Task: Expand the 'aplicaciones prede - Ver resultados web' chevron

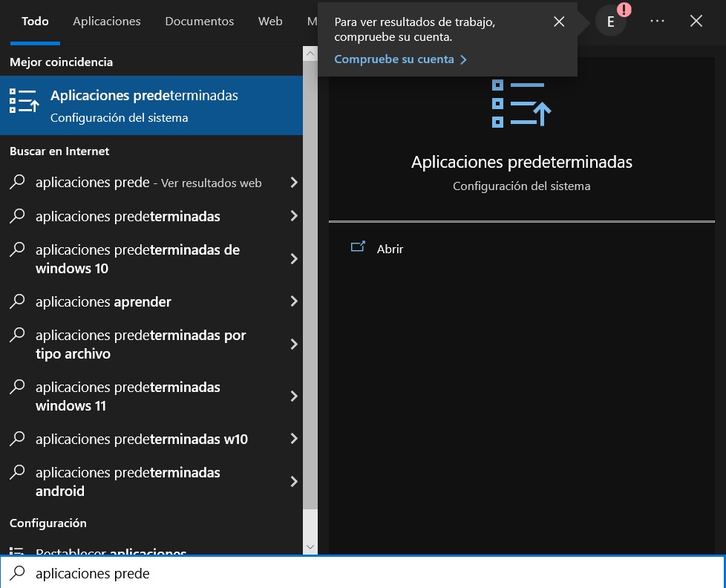Action: (x=293, y=183)
